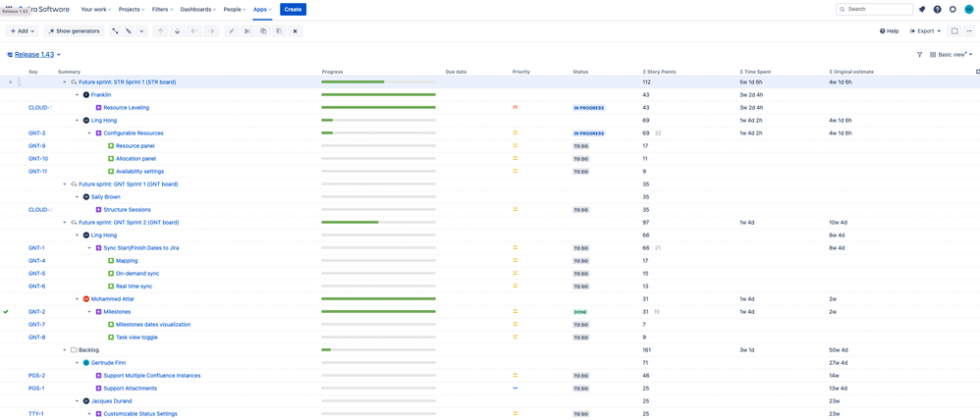
Task: Click the low priority icon for Support Attachments
Action: 516,389
